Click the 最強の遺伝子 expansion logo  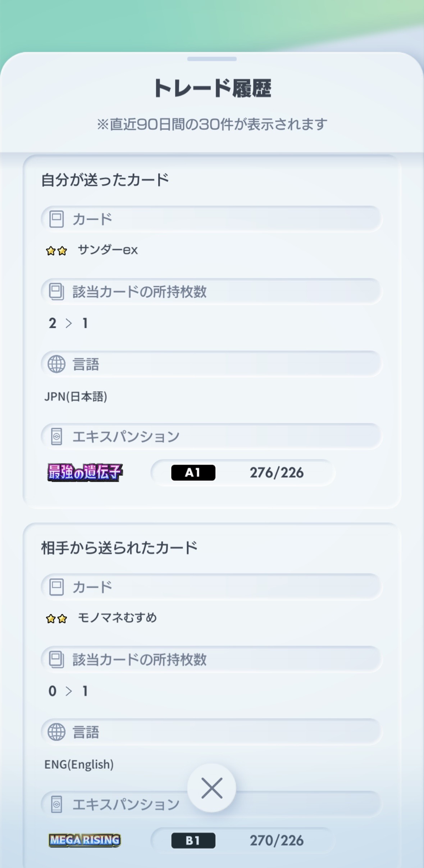pyautogui.click(x=85, y=472)
